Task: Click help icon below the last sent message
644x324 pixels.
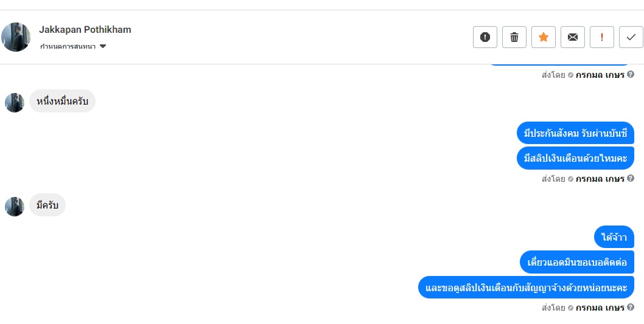Action: coord(631,308)
